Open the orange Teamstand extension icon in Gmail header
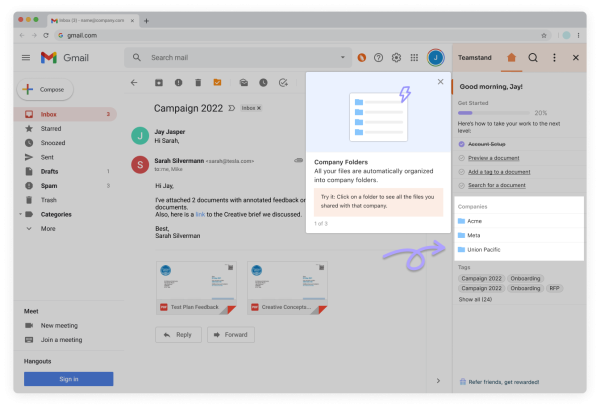Screen dimensions: 600x408 click(362, 58)
